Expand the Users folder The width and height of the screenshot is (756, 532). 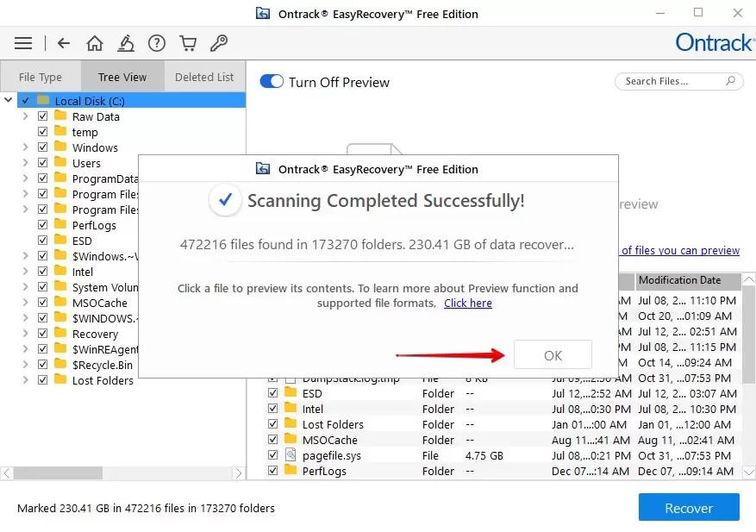tap(27, 163)
